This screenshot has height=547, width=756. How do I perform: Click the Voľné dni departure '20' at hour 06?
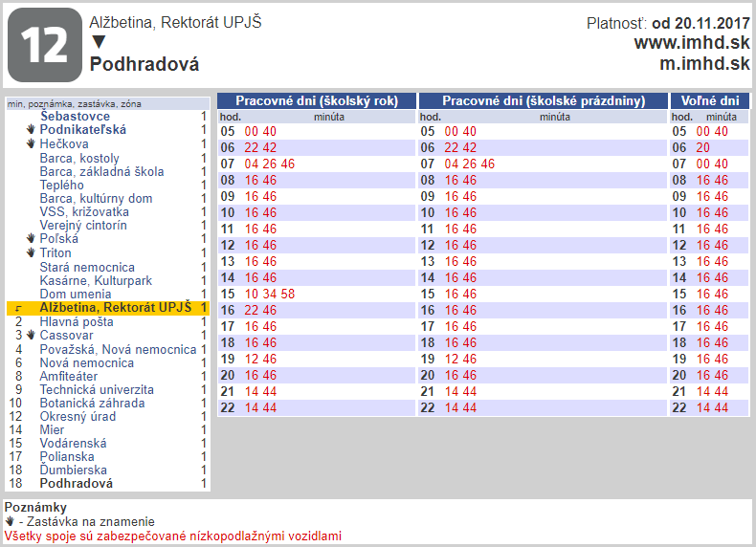pos(703,147)
